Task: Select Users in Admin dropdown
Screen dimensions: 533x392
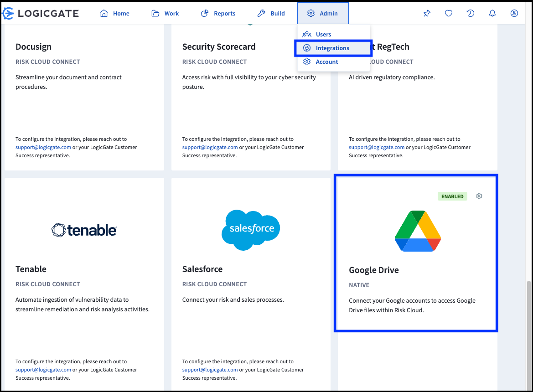Action: [333, 34]
